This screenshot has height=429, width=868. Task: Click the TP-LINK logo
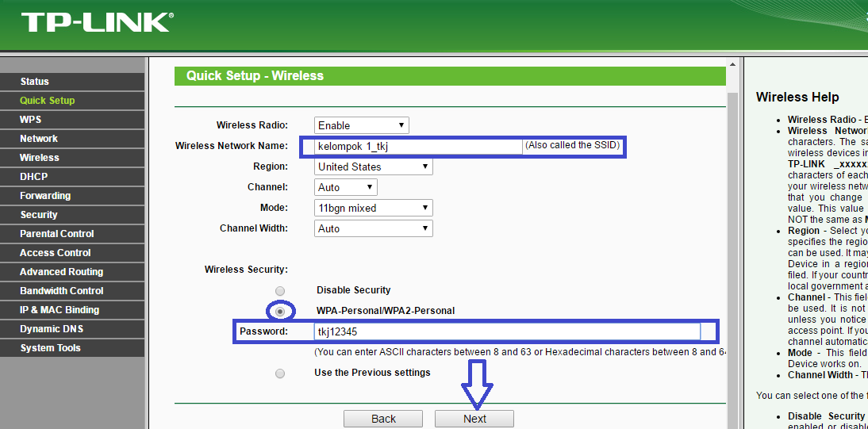pos(98,21)
